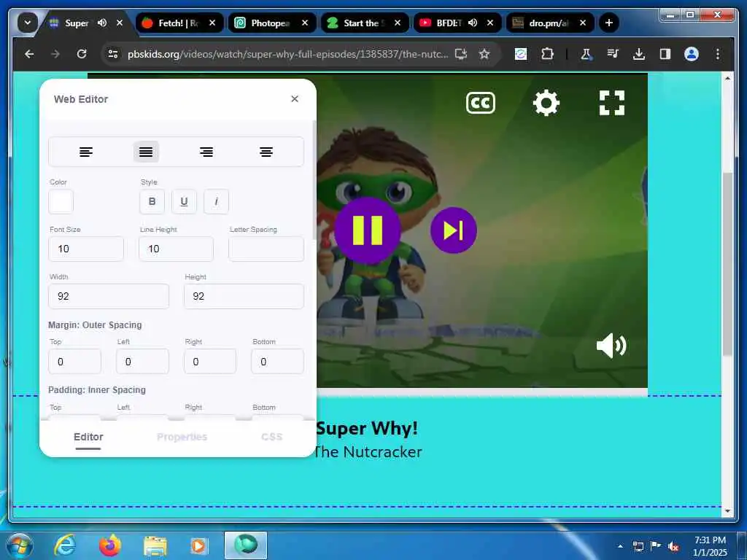Open the Windows Start menu

pyautogui.click(x=20, y=545)
